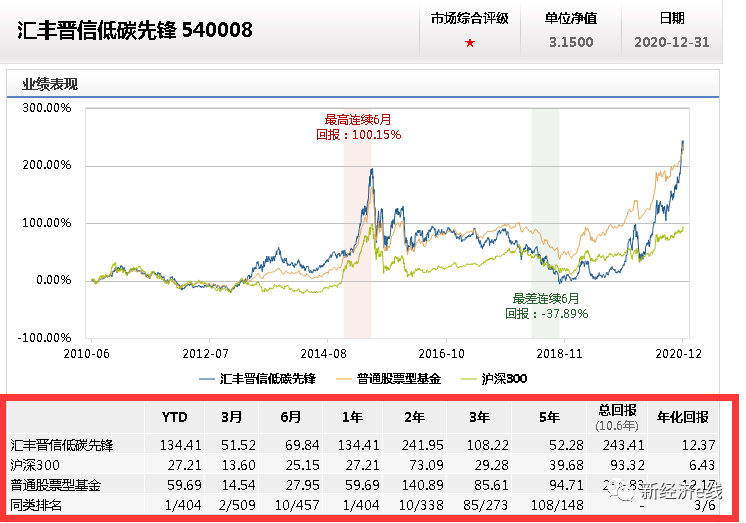
Task: Click the red star rating icon
Action: pyautogui.click(x=470, y=43)
